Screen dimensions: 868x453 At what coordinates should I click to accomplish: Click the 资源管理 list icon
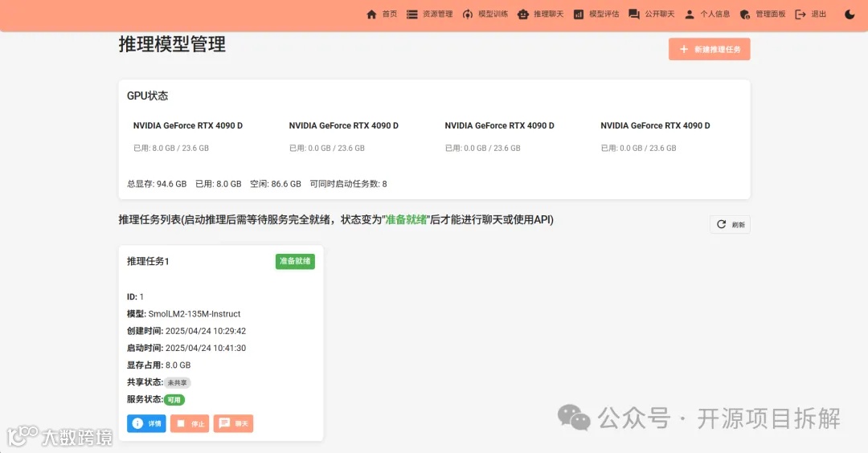pos(411,14)
